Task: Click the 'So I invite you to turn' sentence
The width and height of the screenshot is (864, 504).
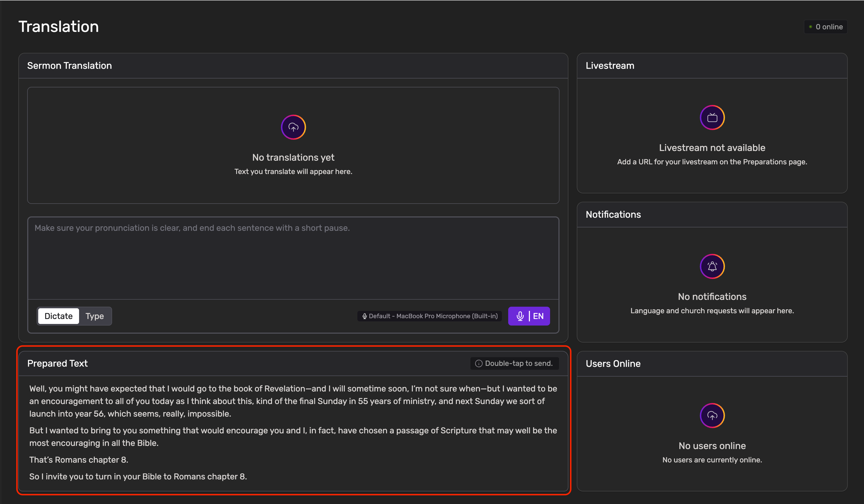Action: click(138, 477)
